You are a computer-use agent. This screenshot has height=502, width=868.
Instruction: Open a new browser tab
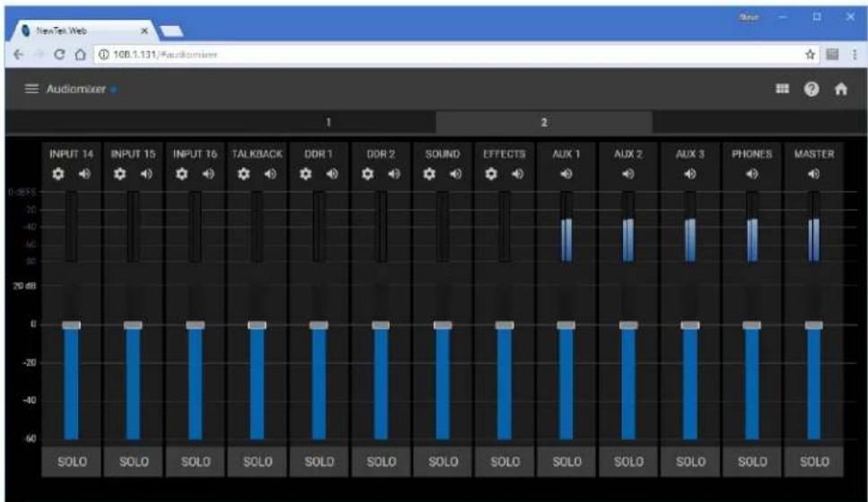(x=171, y=31)
